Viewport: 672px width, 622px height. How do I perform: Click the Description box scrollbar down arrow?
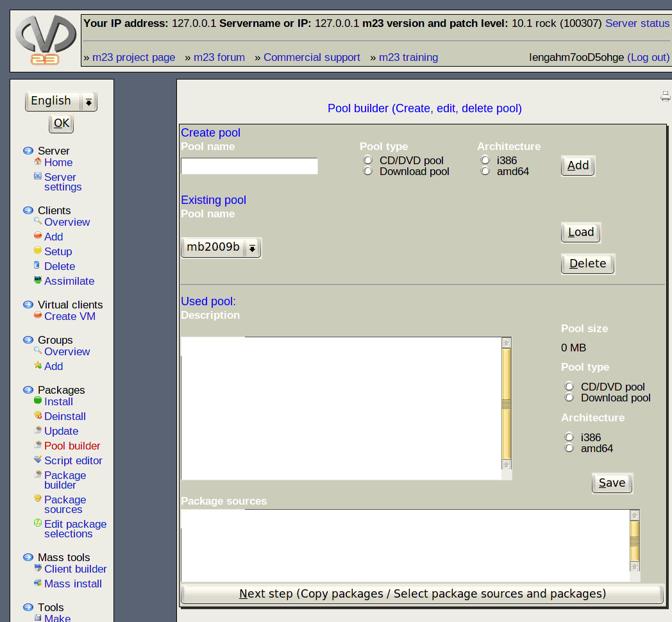(x=506, y=464)
